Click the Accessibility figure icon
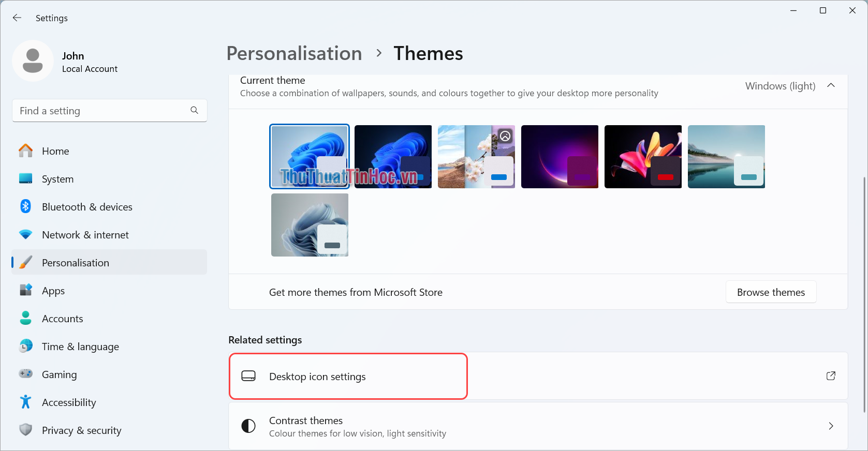The width and height of the screenshot is (868, 451). tap(25, 402)
